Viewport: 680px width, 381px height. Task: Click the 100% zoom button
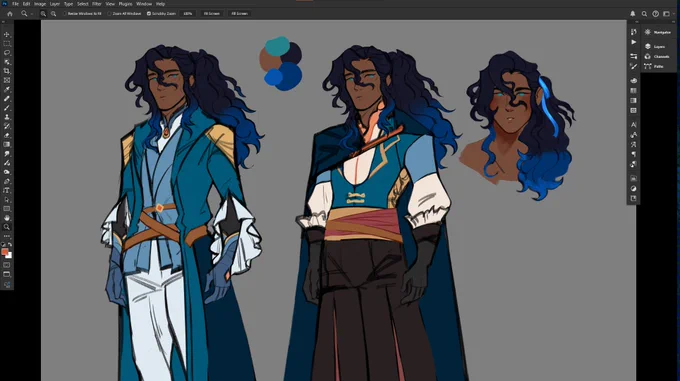187,14
